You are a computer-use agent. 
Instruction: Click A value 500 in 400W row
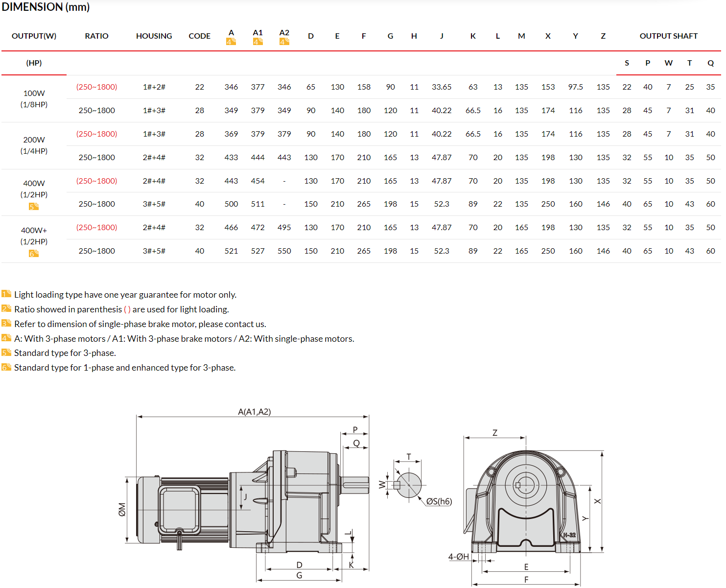click(x=231, y=204)
